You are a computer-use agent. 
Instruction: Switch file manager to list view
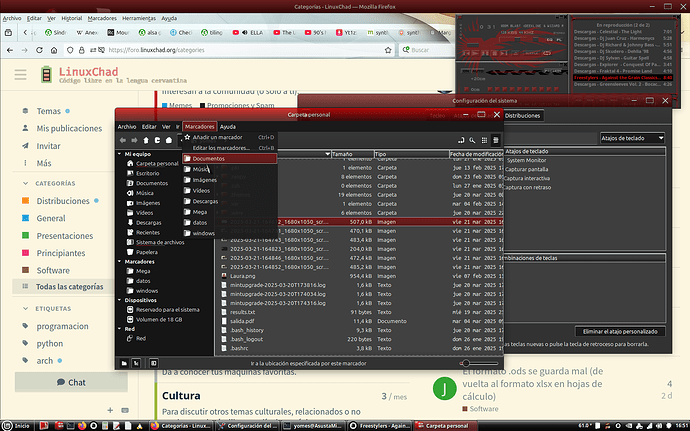click(x=496, y=140)
